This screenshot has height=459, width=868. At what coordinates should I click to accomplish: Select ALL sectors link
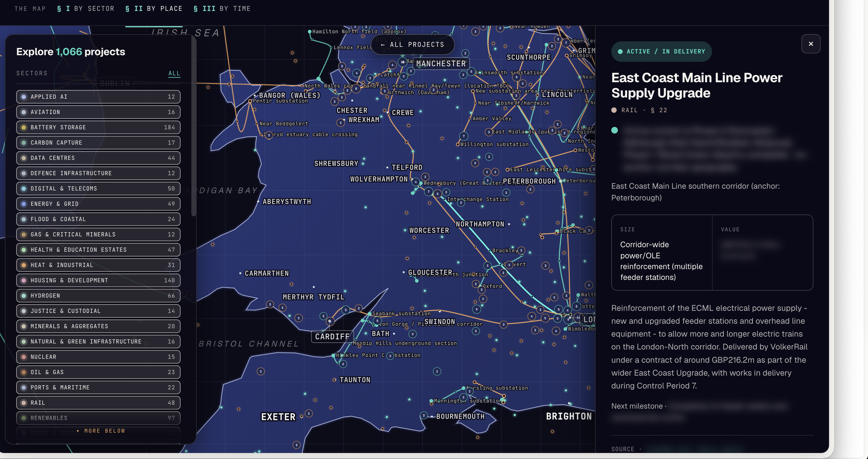(x=174, y=73)
